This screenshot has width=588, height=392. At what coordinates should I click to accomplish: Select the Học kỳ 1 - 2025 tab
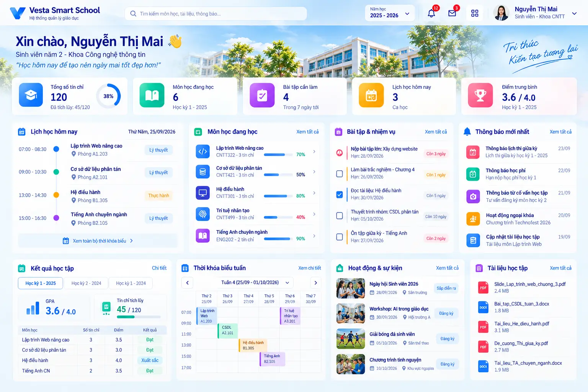[41, 283]
